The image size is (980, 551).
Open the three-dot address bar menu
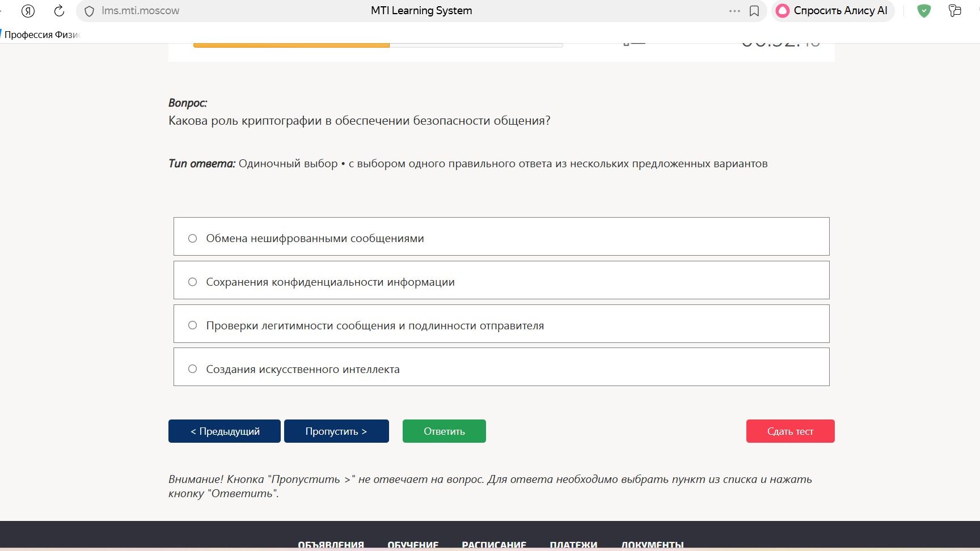pyautogui.click(x=734, y=11)
